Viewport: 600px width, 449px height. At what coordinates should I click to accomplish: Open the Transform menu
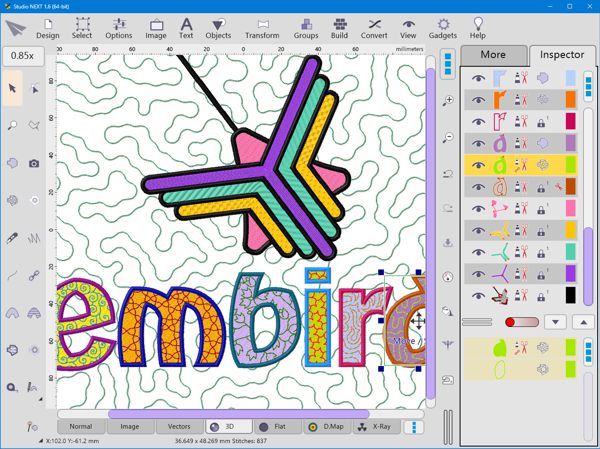coord(262,28)
